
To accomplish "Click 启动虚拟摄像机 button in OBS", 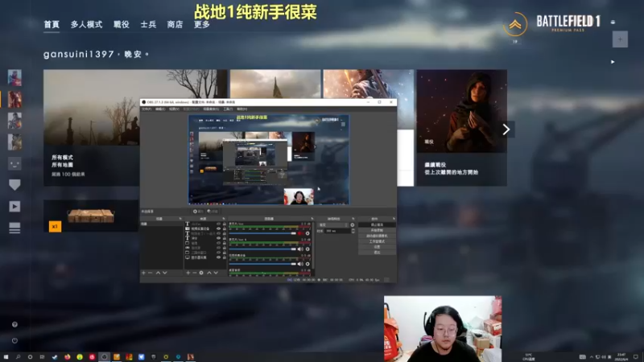I will pyautogui.click(x=378, y=236).
